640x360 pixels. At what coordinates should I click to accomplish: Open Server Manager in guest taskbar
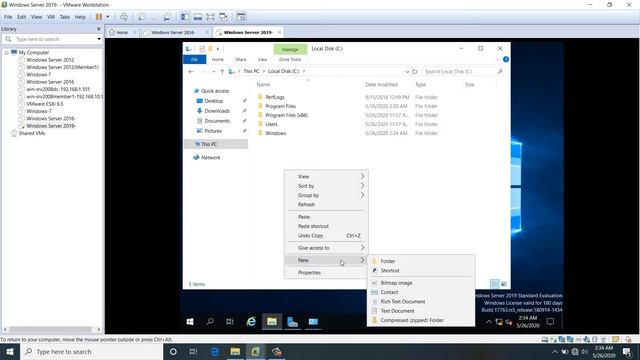click(292, 322)
